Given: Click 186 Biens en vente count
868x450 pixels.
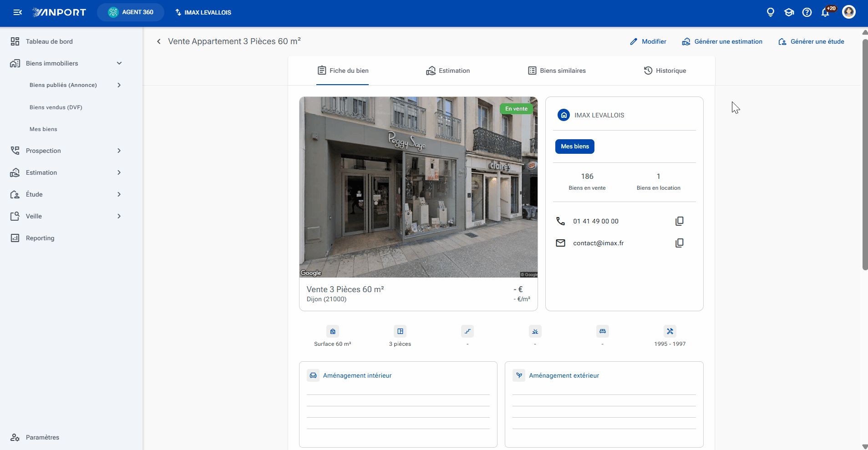Looking at the screenshot, I should (x=587, y=181).
